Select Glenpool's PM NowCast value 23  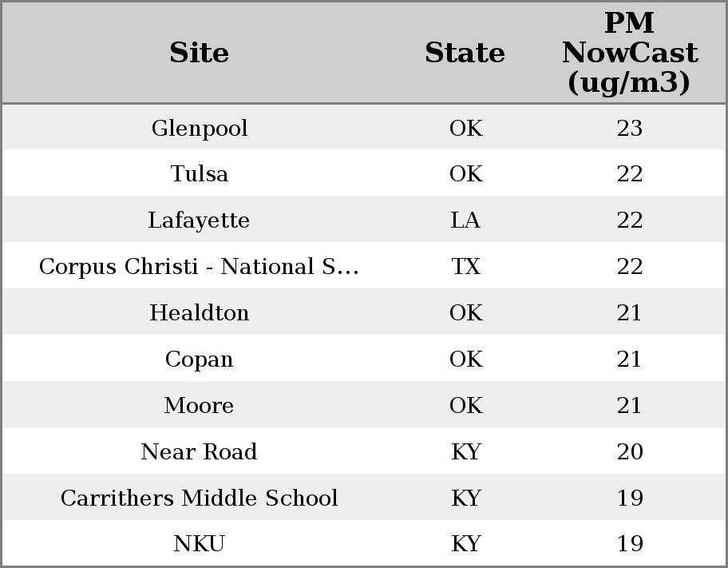coord(629,128)
